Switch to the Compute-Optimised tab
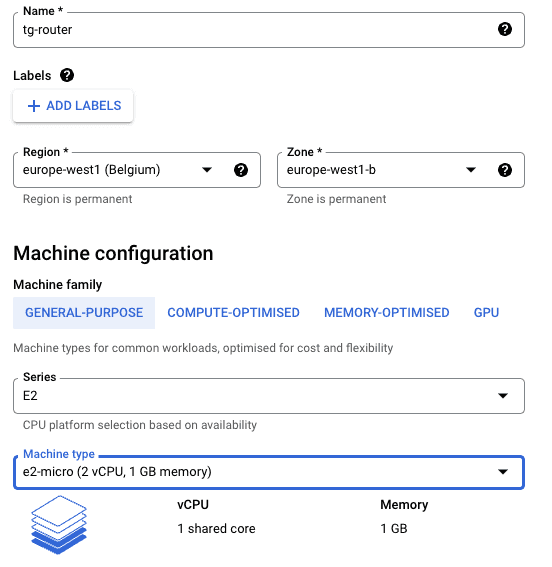 click(234, 313)
